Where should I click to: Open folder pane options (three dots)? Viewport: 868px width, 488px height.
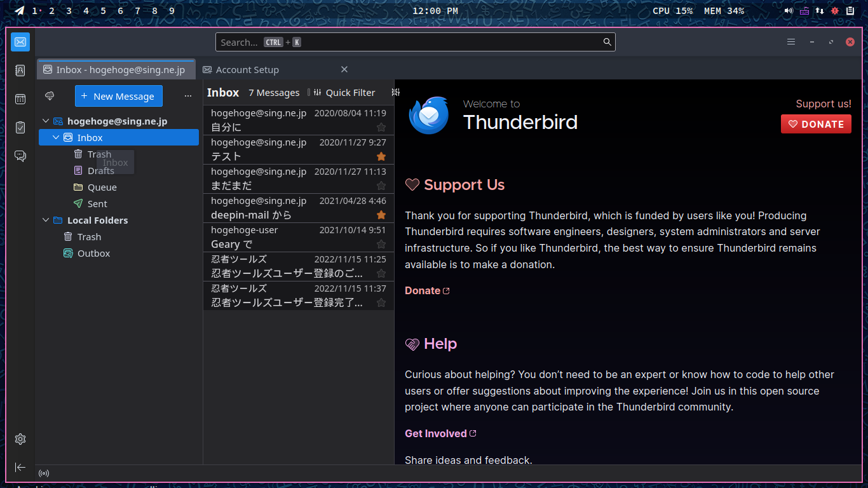(x=188, y=97)
